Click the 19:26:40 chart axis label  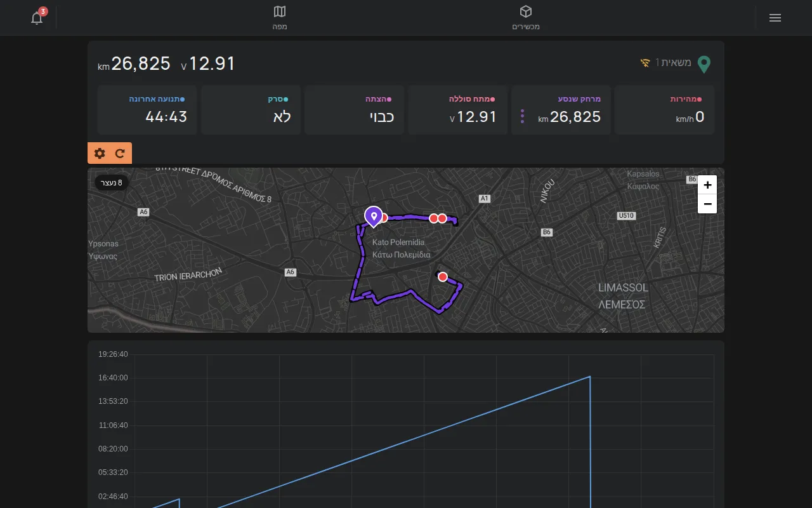point(113,354)
